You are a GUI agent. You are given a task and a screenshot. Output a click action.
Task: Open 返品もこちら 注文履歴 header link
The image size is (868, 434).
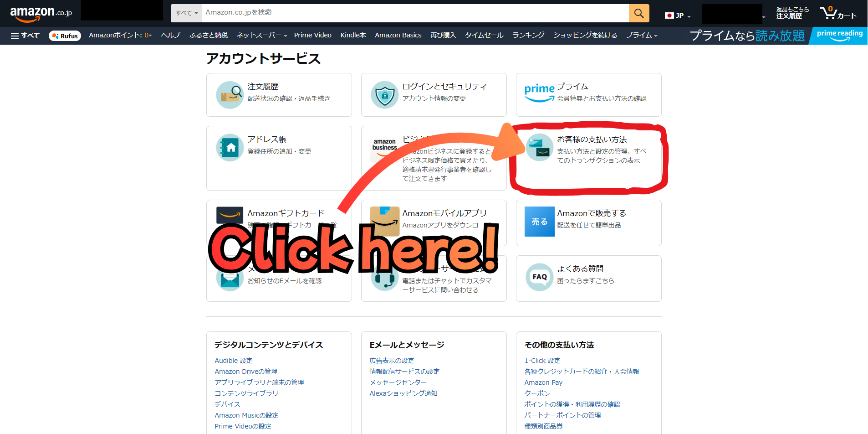click(792, 13)
